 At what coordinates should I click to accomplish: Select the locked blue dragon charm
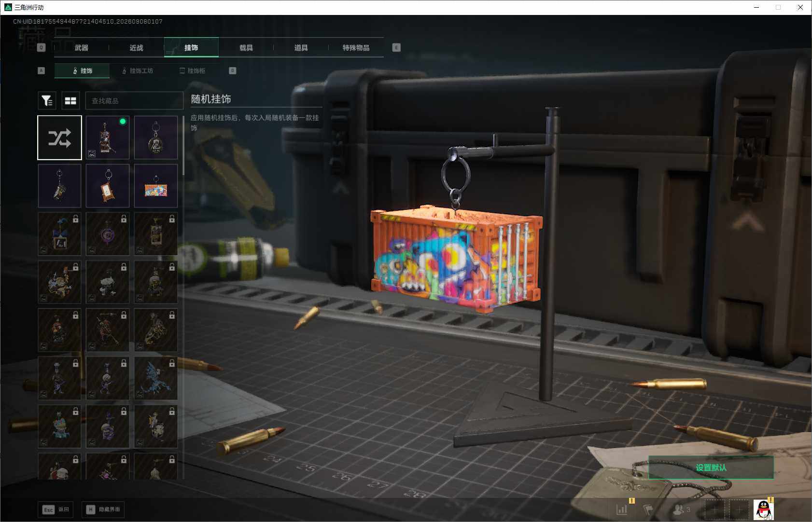click(156, 378)
